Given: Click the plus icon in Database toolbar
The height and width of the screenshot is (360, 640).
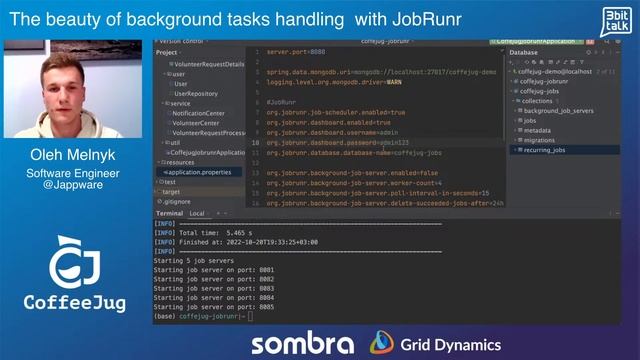Looking at the screenshot, I should pos(511,62).
